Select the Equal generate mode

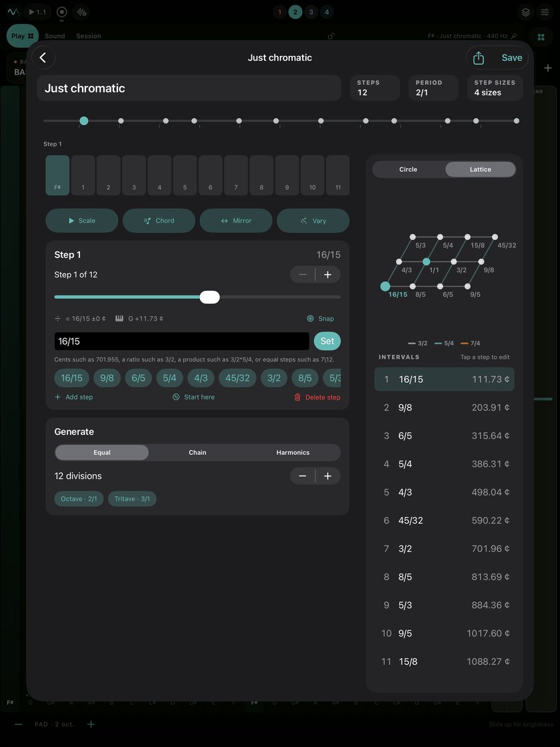[x=102, y=453]
